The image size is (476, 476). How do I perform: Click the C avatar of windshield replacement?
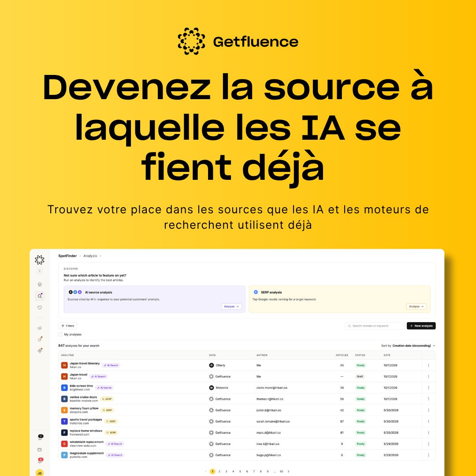coord(64,444)
